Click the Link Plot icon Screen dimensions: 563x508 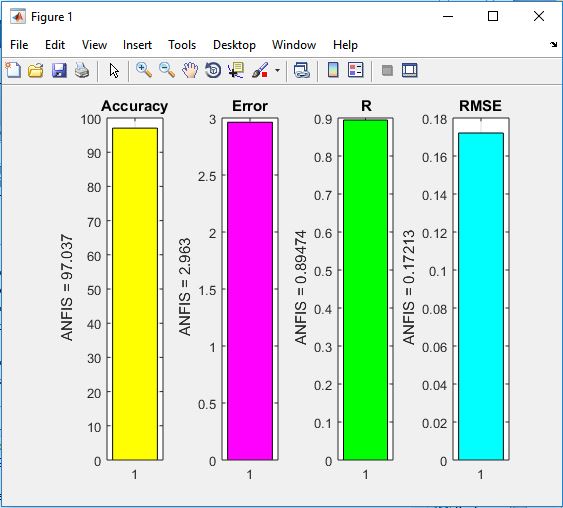click(302, 70)
